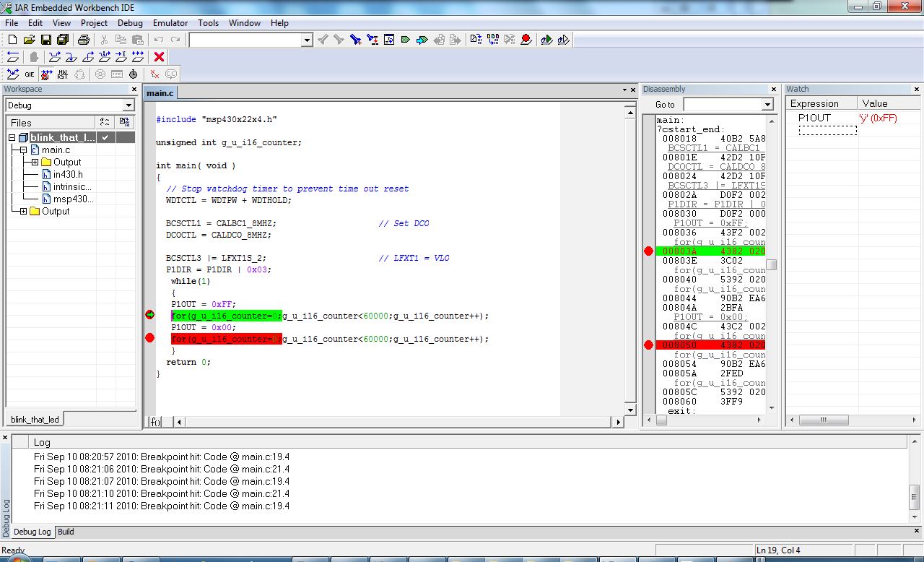Viewport: 924px width, 562px height.
Task: Click the GIE interrupt enable icon
Action: click(x=30, y=74)
